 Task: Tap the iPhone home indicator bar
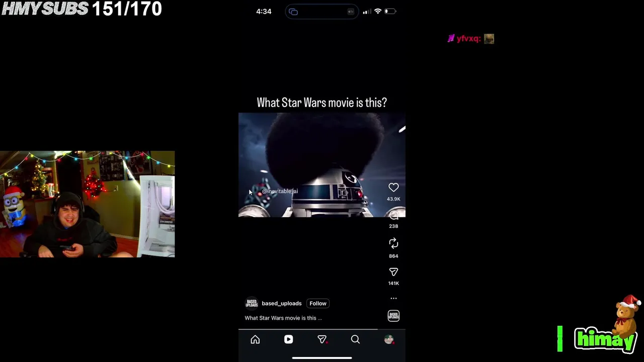coord(322,358)
